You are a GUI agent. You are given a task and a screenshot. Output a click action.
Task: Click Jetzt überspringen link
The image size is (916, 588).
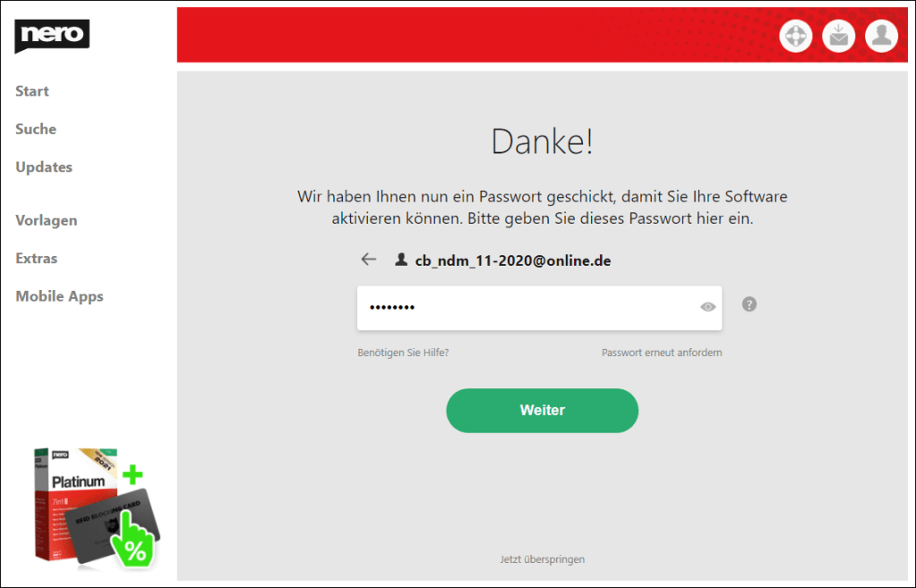(542, 559)
